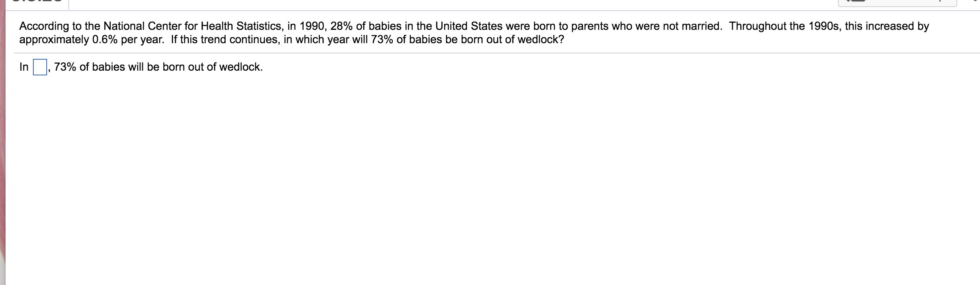The image size is (980, 285).
Task: Click the blank answer box after "In"
Action: (40, 67)
